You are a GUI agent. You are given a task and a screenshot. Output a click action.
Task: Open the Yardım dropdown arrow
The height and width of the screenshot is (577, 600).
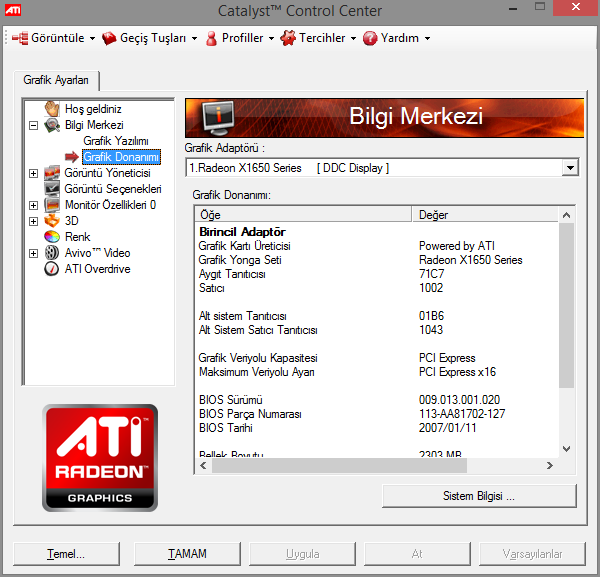point(427,38)
